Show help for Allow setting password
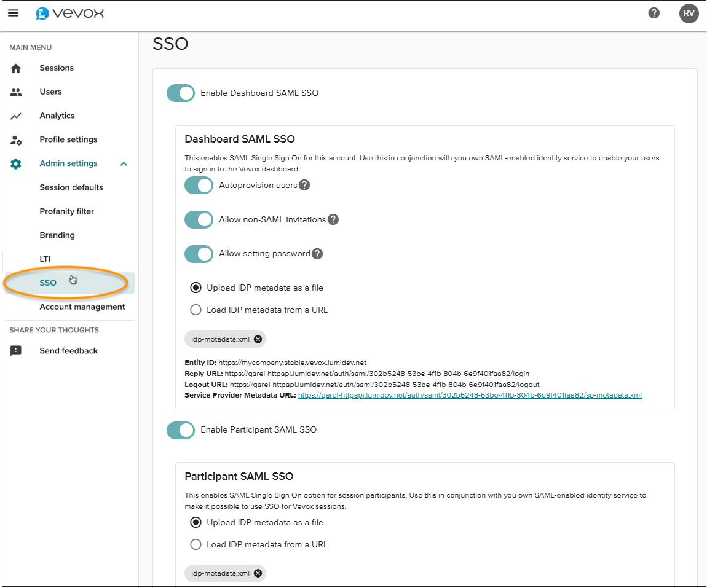 [317, 254]
